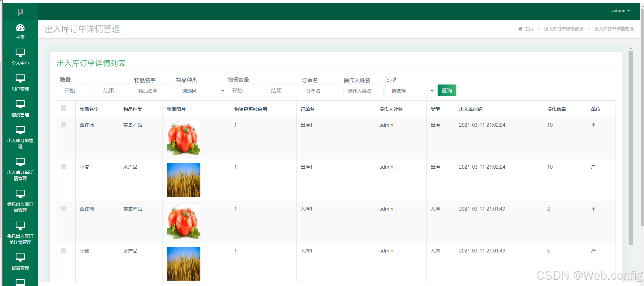This screenshot has height=286, width=644.
Task: Expand the 物品种类 dropdown filter
Action: (201, 91)
